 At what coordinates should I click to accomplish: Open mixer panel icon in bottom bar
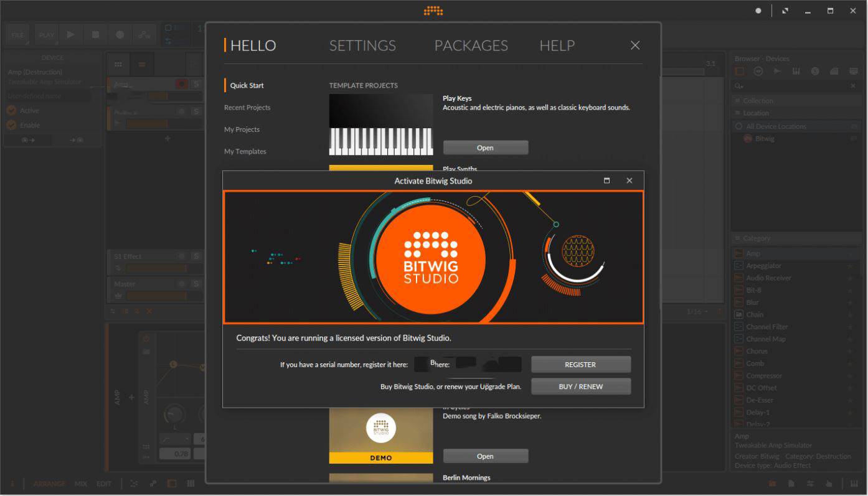pos(810,484)
